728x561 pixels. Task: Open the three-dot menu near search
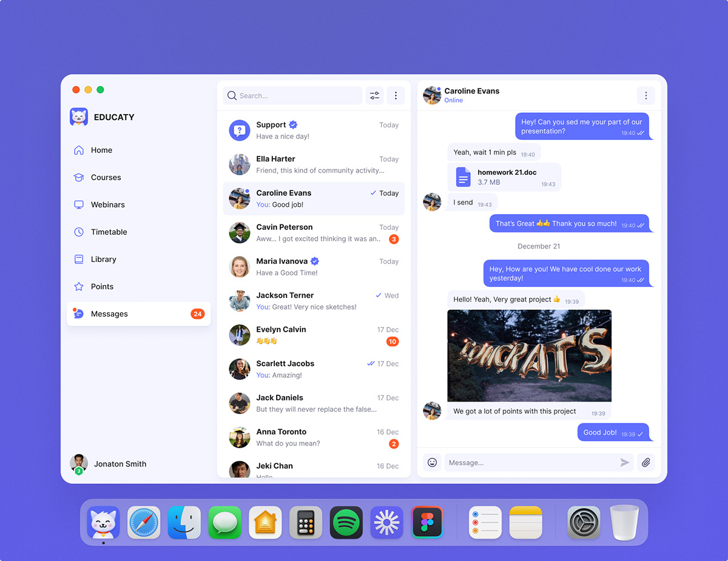click(396, 95)
